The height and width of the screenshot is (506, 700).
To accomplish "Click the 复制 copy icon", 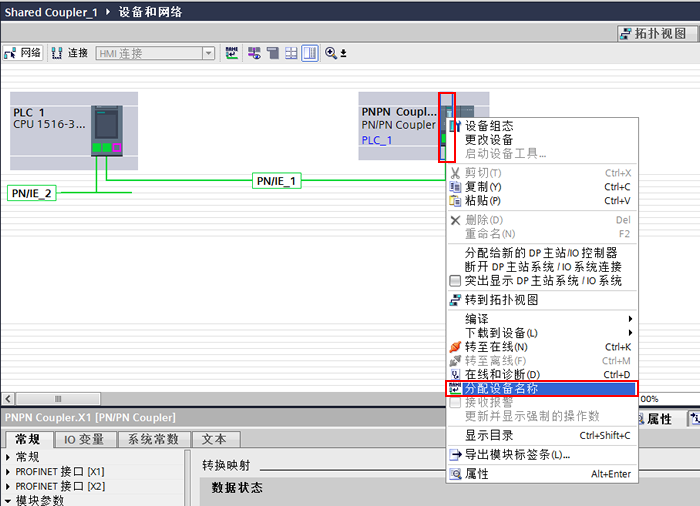I will tap(455, 187).
